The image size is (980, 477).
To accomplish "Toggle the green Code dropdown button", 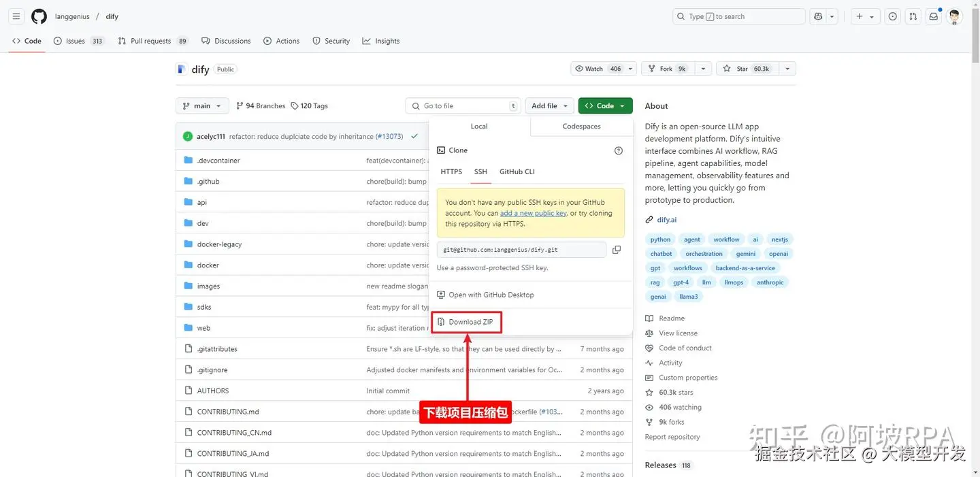I will point(606,106).
